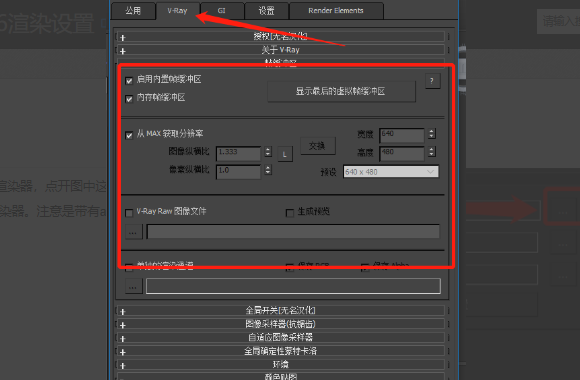Click the bottom file path field below 保存 RGB
This screenshot has height=380, width=580.
click(x=293, y=286)
